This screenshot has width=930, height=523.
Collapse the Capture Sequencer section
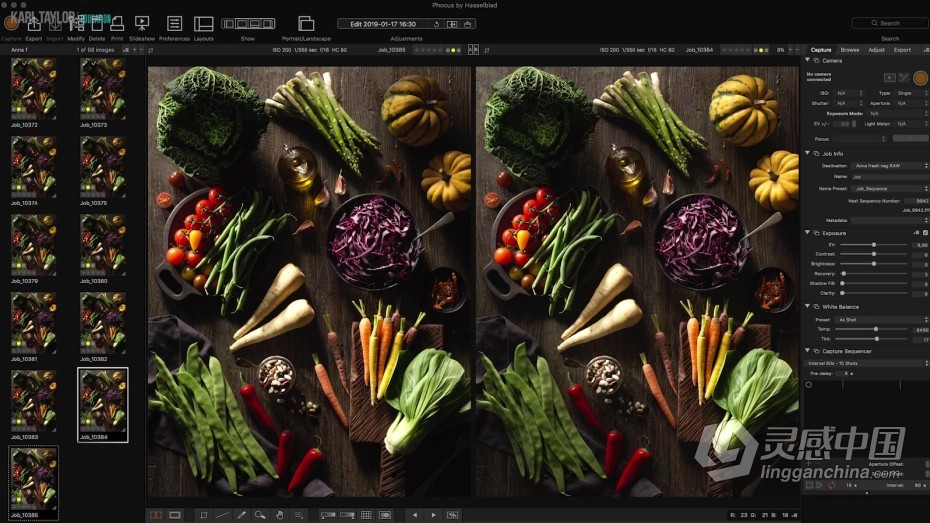(807, 351)
